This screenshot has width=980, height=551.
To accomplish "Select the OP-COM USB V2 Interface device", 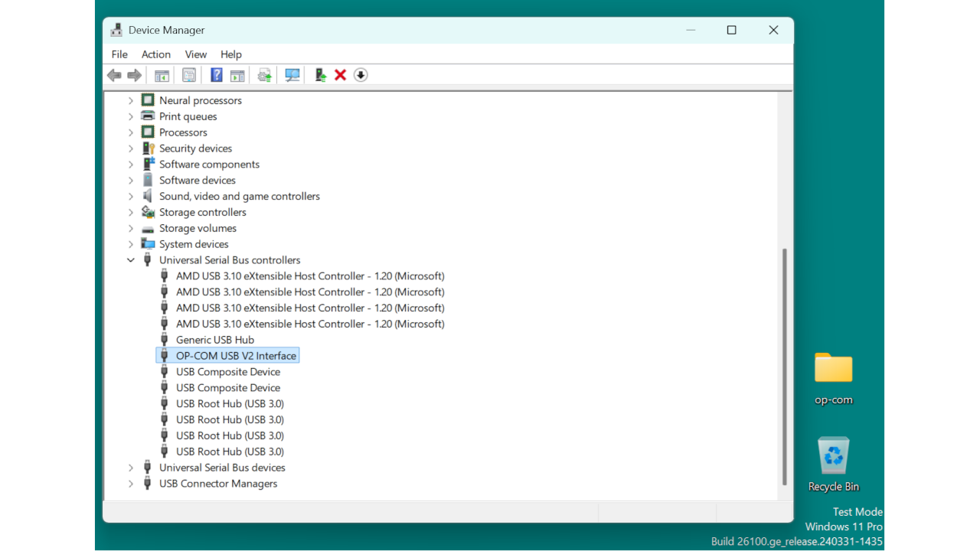I will click(x=236, y=355).
